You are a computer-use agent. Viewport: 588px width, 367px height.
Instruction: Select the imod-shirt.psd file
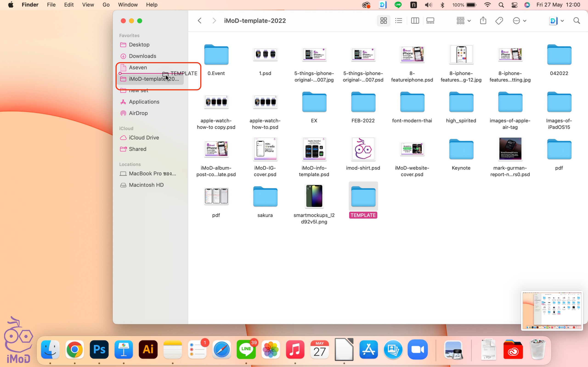click(x=363, y=149)
